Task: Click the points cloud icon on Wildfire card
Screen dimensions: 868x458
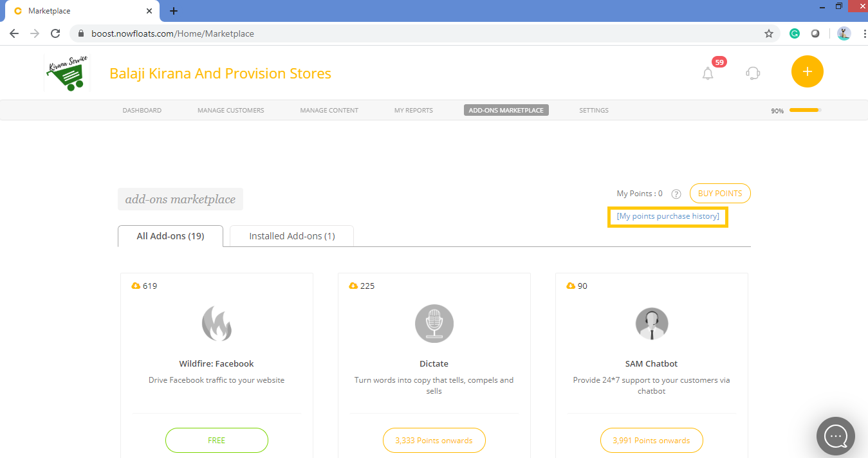Action: [x=136, y=286]
